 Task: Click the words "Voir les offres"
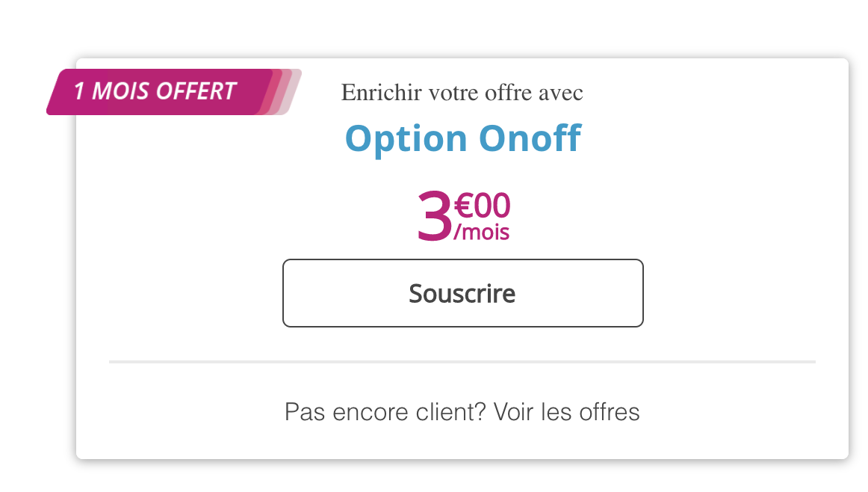567,412
